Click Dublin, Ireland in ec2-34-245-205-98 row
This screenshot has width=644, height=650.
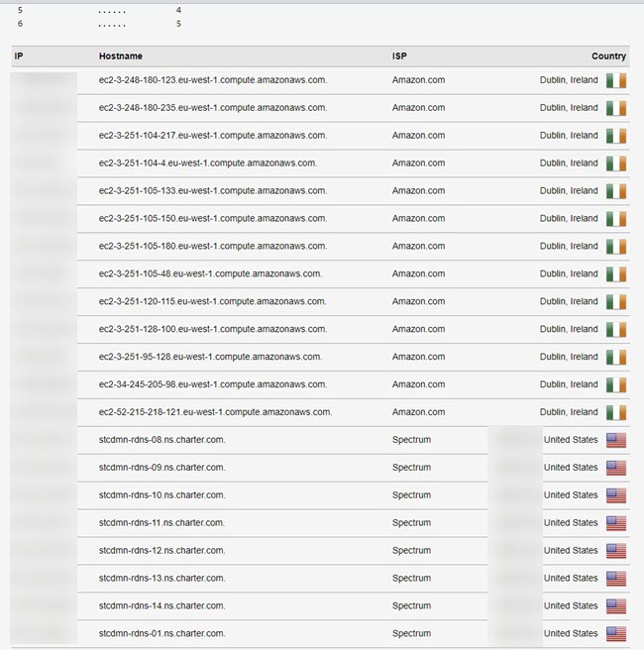[x=569, y=384]
